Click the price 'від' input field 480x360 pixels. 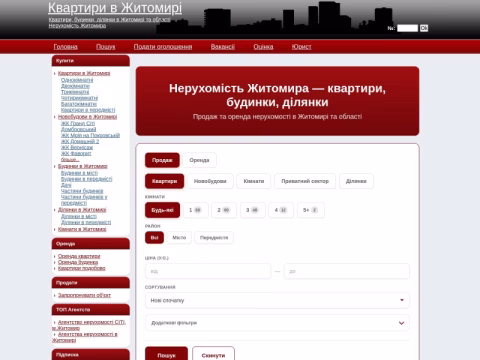(x=208, y=271)
